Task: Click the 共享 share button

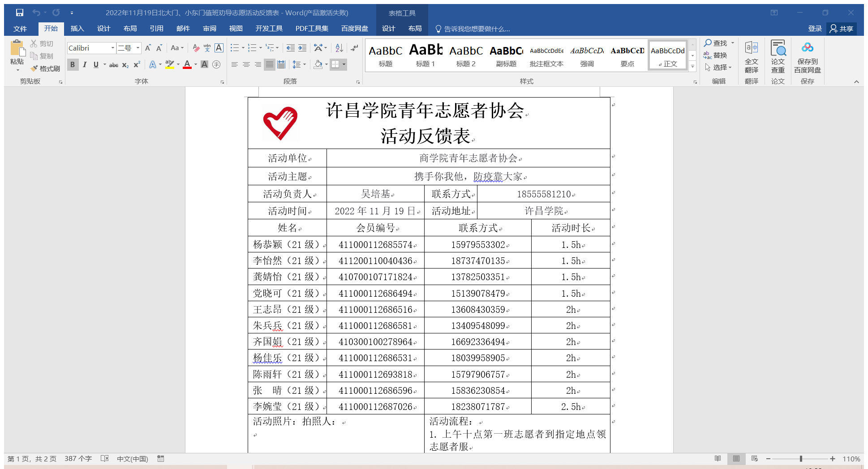Action: tap(841, 29)
